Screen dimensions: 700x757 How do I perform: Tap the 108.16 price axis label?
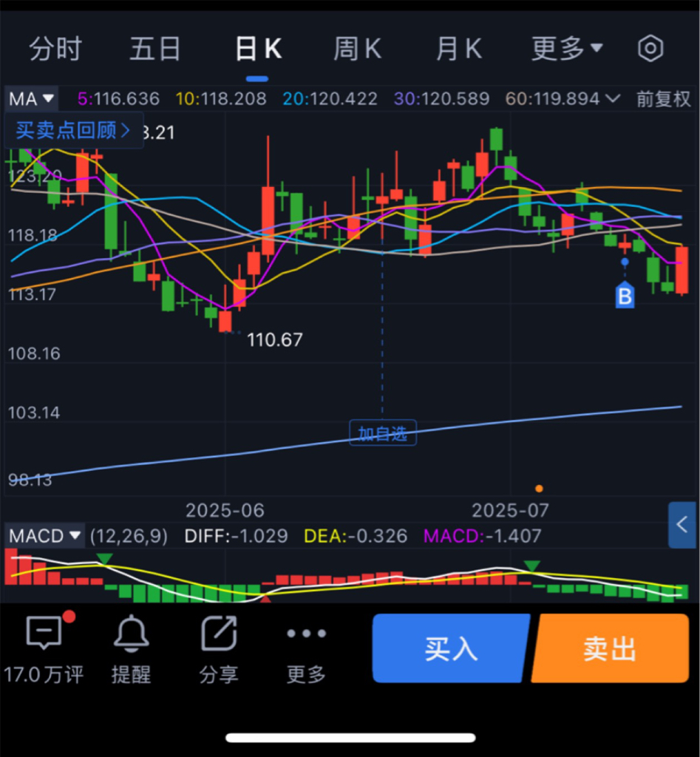point(34,353)
